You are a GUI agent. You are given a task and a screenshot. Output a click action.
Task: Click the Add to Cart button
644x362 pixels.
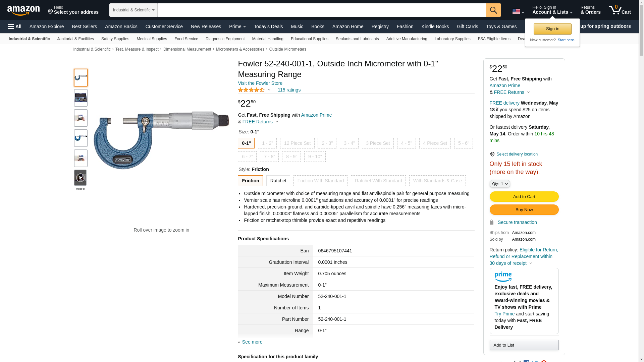[x=524, y=197]
